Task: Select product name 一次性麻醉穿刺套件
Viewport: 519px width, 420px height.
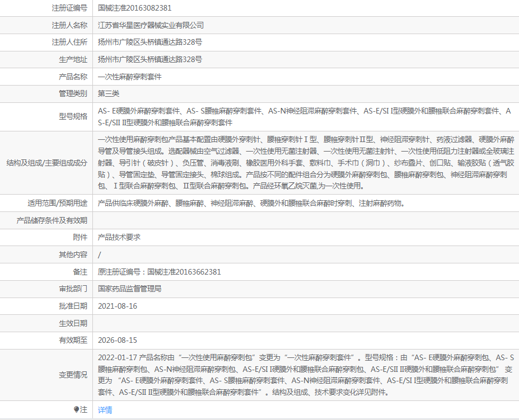Action: pyautogui.click(x=130, y=77)
